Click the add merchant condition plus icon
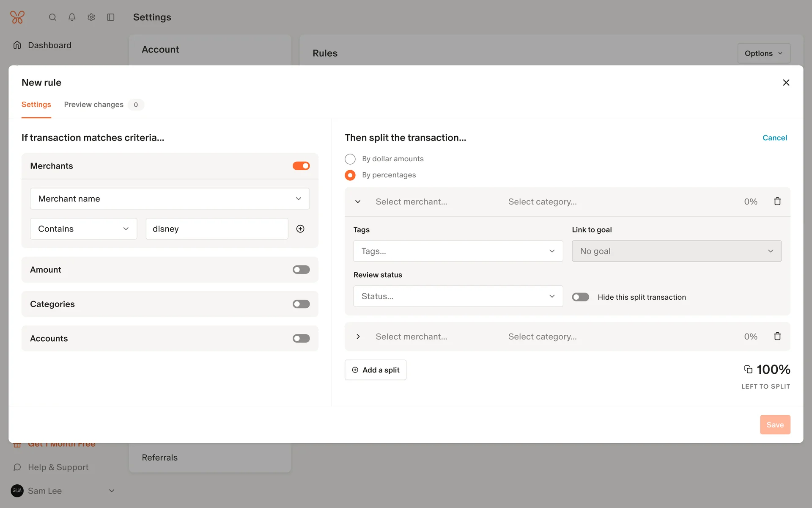The width and height of the screenshot is (812, 508). (x=300, y=229)
